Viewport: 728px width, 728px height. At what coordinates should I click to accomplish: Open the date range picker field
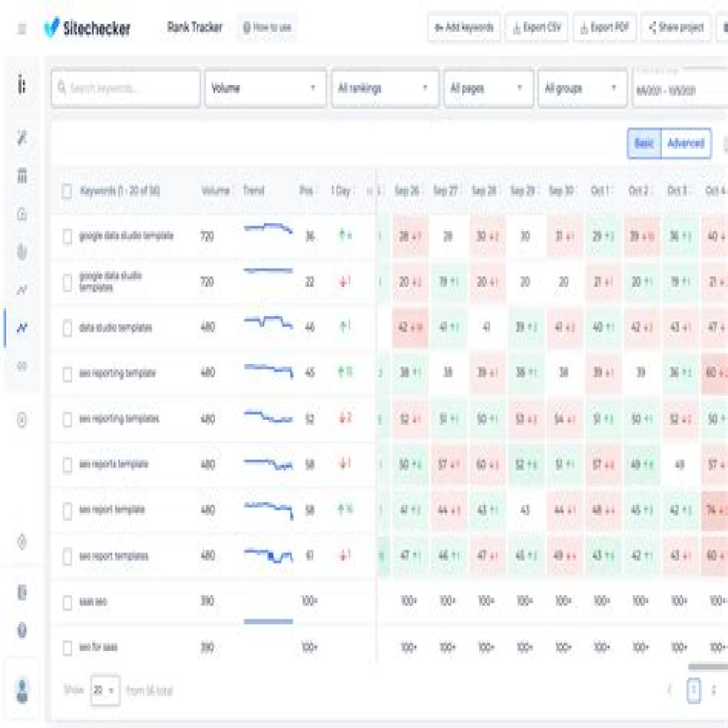[680, 89]
